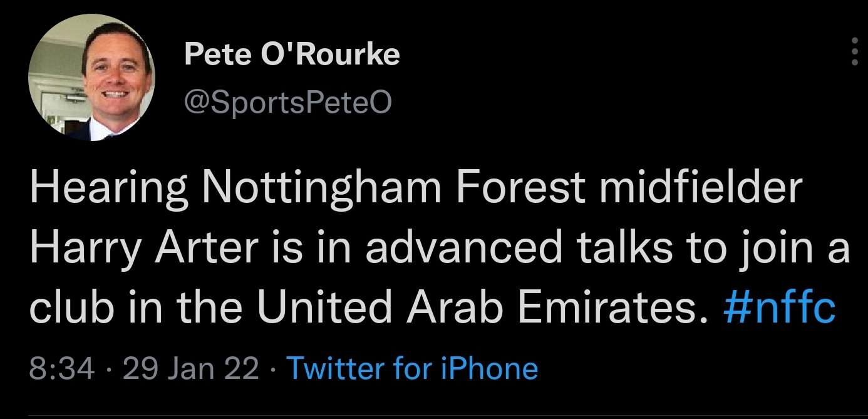
Task: Click the name Harry Arter in tweet
Action: tap(143, 248)
